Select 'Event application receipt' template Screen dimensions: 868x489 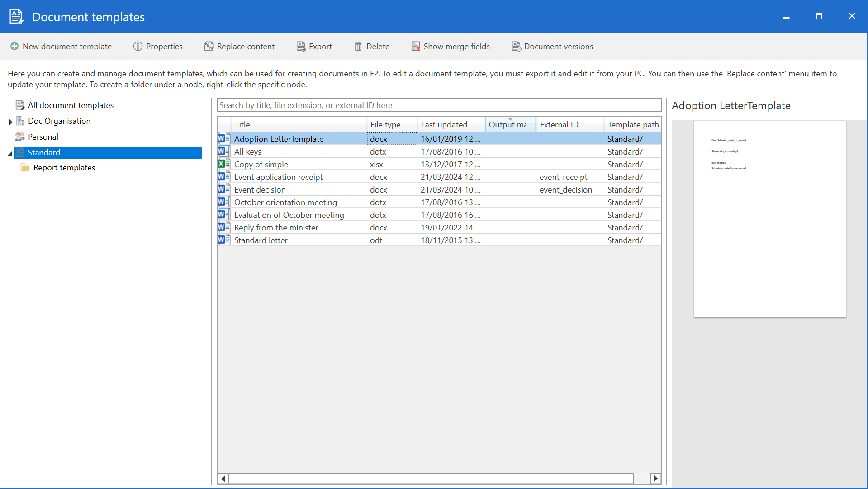click(439, 177)
